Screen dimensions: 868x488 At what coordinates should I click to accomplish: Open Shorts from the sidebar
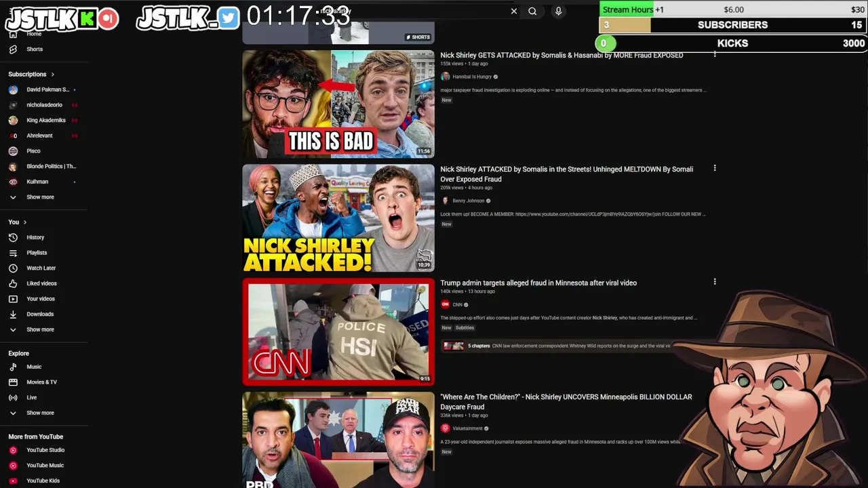pos(34,49)
